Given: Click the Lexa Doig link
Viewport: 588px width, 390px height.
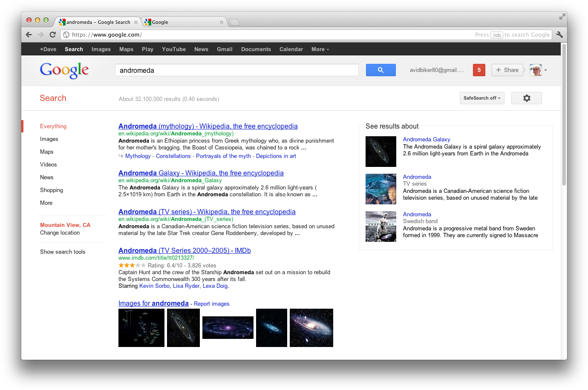Looking at the screenshot, I should click(215, 286).
